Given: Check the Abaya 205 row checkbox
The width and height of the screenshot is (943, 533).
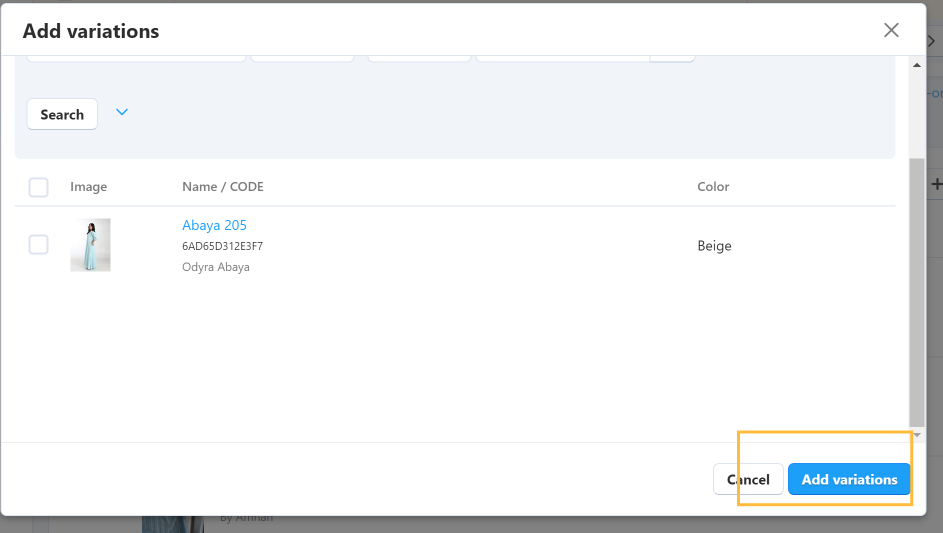Looking at the screenshot, I should click(38, 245).
